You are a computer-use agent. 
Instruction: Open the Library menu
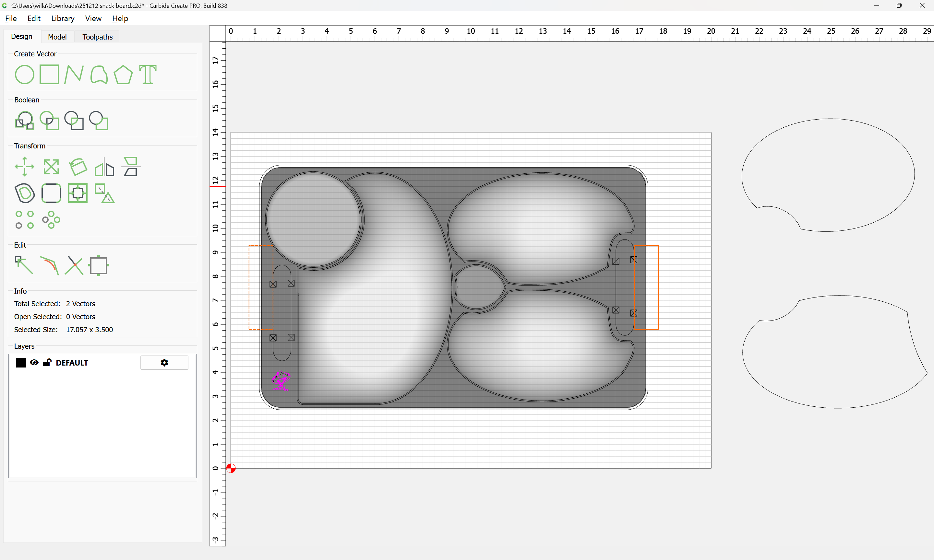[63, 18]
